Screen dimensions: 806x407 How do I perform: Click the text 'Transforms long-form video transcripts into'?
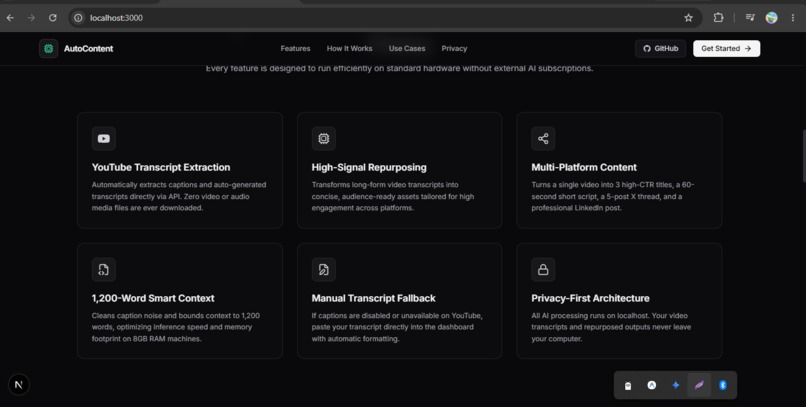pos(385,184)
